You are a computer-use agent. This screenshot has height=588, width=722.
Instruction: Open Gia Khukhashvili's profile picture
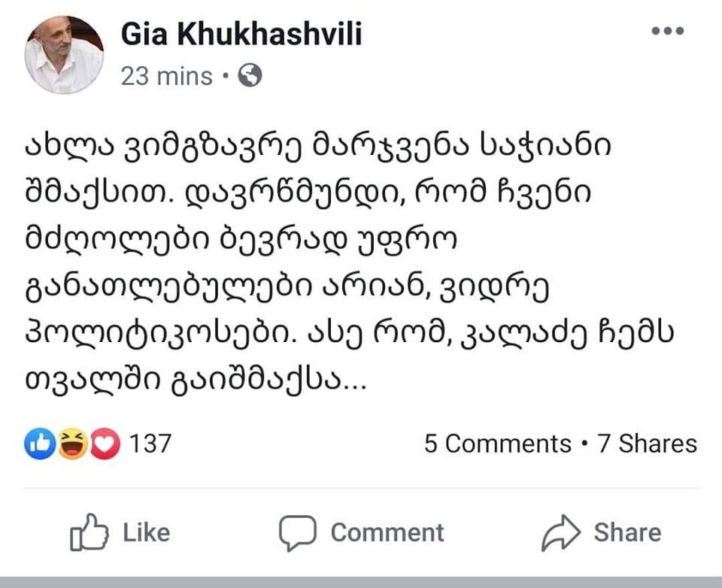pos(64,55)
